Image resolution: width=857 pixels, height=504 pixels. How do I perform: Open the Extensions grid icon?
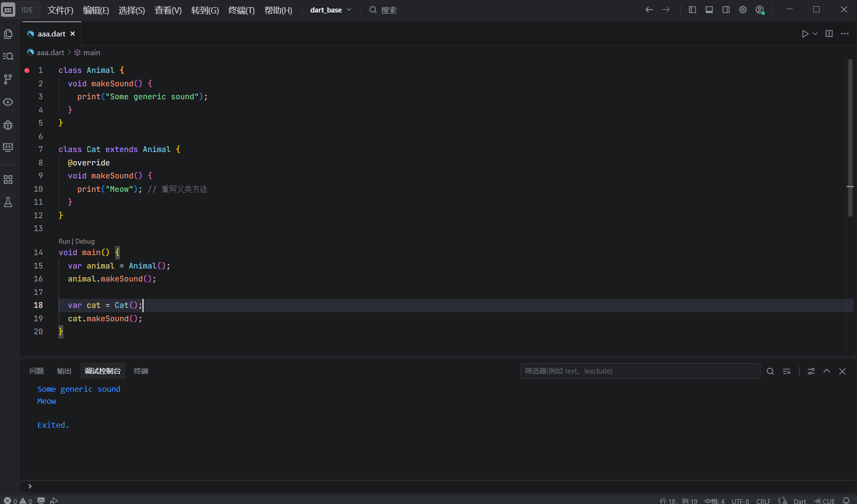[8, 180]
